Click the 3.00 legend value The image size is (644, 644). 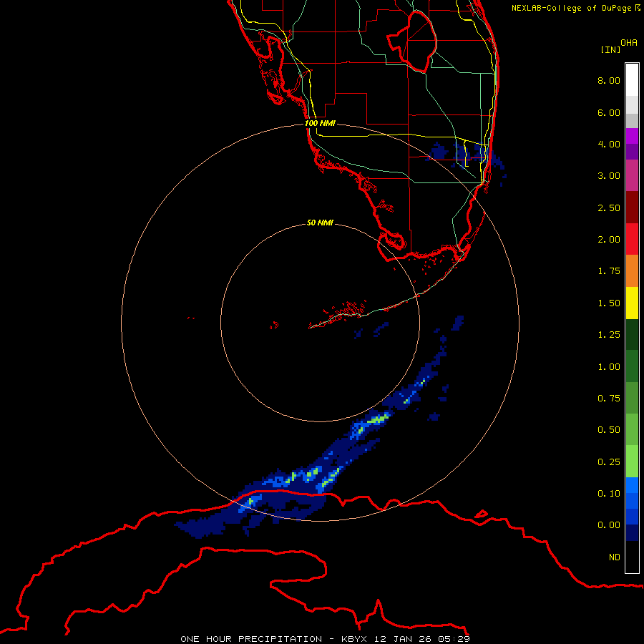(x=609, y=176)
